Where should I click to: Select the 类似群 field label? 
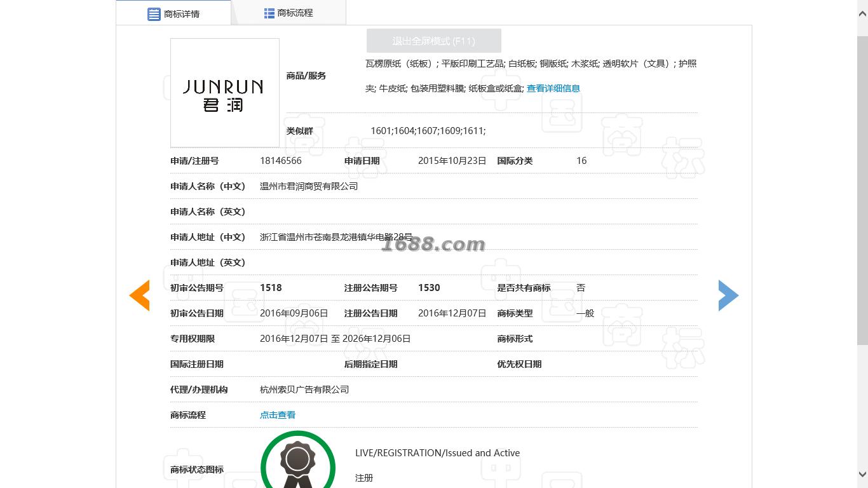pos(299,131)
